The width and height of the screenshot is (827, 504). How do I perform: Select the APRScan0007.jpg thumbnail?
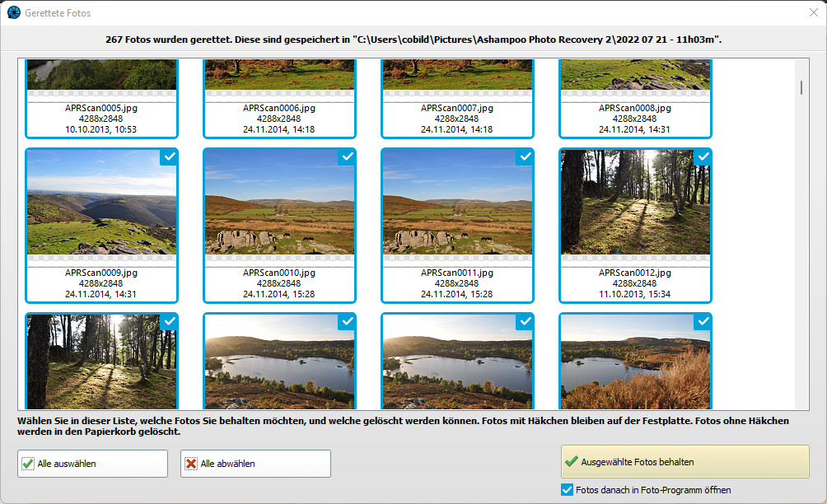457,74
